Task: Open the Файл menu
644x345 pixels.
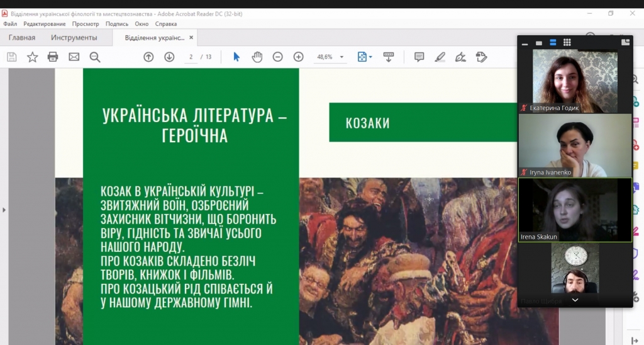Action: click(10, 24)
